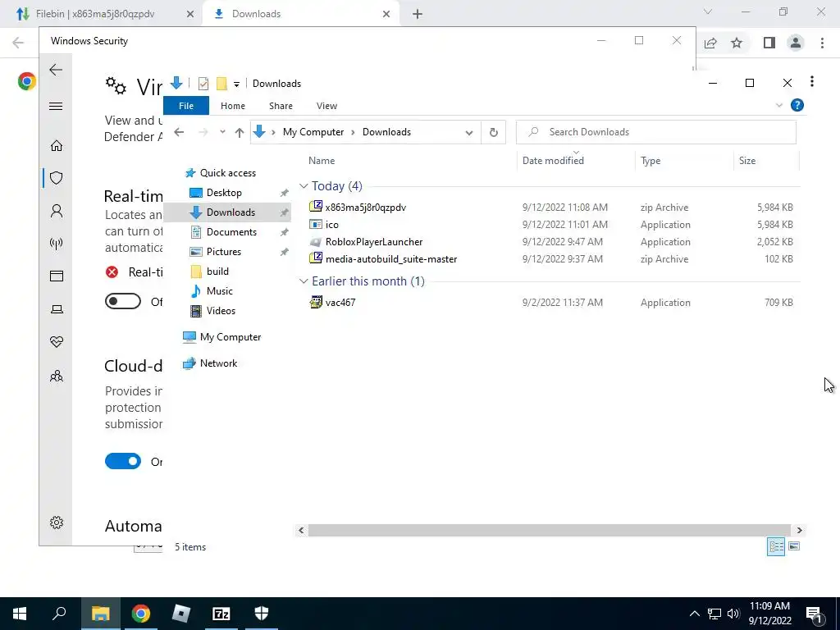Show hidden tray icons chevron
Image resolution: width=840 pixels, height=630 pixels.
[x=694, y=614]
